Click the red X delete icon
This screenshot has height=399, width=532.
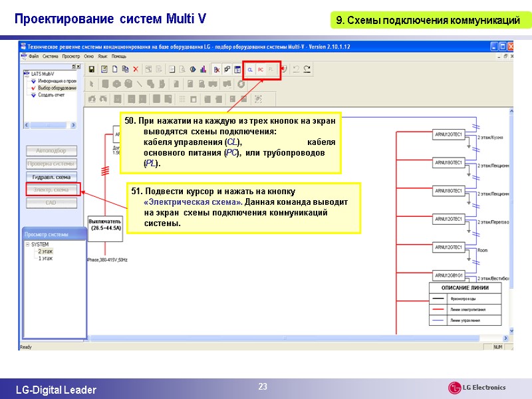click(136, 70)
